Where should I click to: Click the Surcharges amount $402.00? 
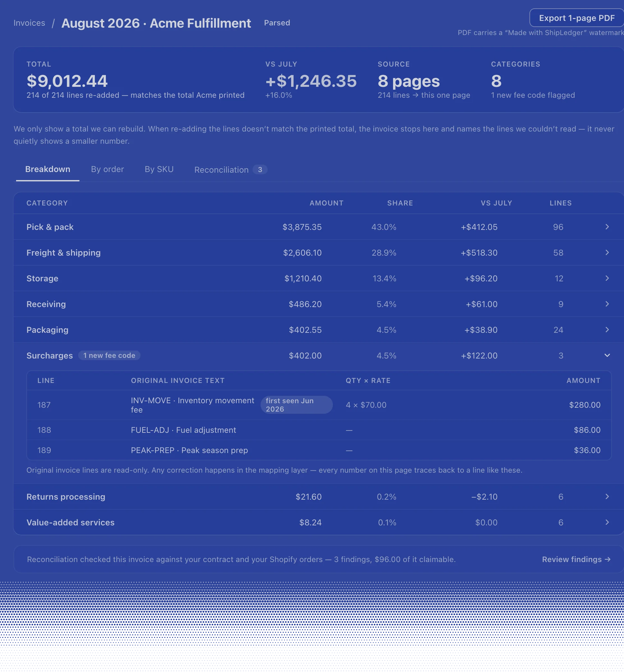[305, 355]
